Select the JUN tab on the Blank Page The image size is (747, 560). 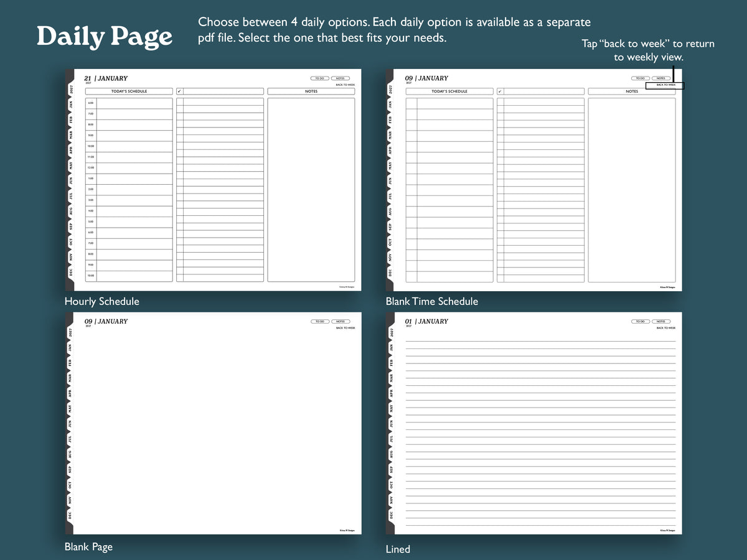tap(70, 424)
